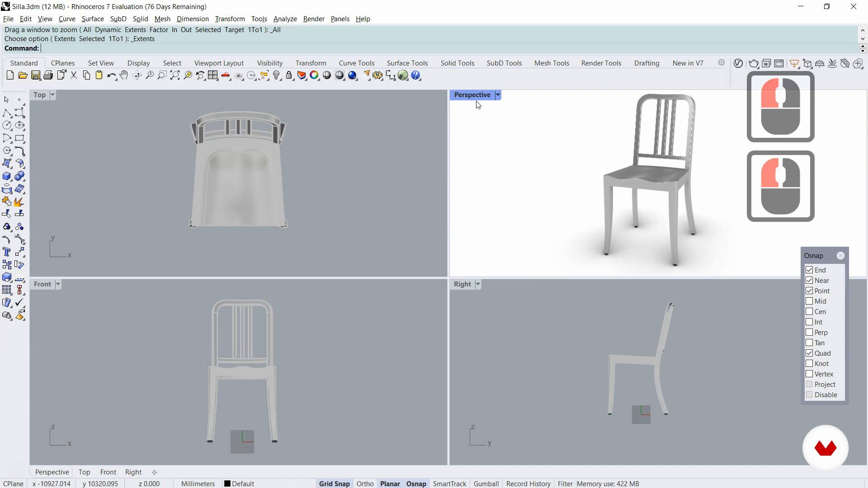
Task: Click the Copy icon in Standard toolbar
Action: click(x=86, y=75)
